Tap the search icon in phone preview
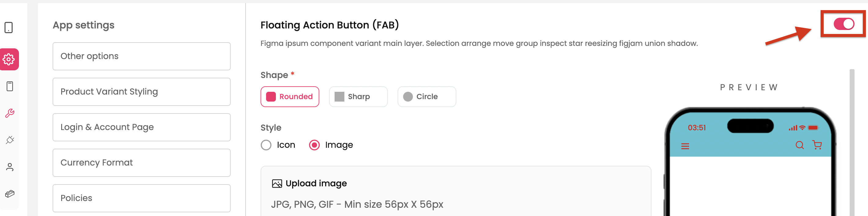This screenshot has width=868, height=216. point(799,145)
